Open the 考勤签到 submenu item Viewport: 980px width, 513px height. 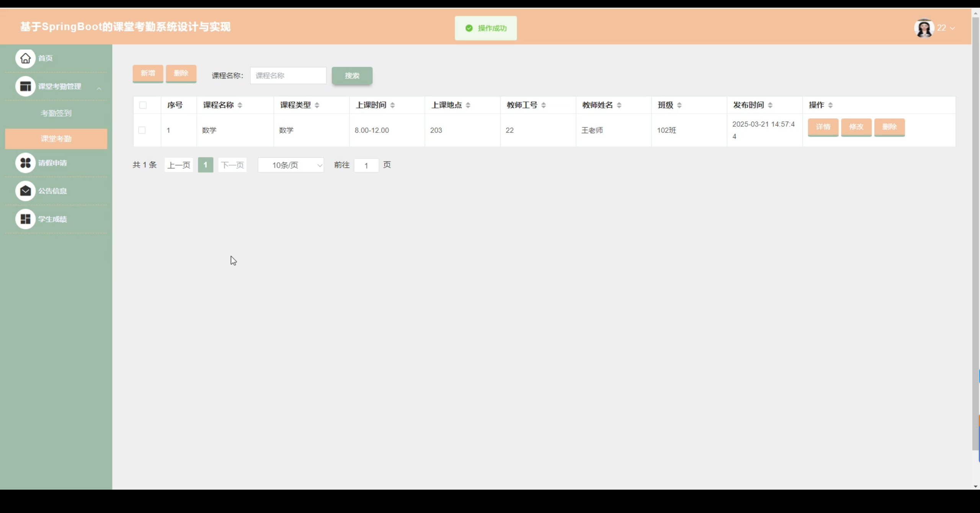[56, 113]
